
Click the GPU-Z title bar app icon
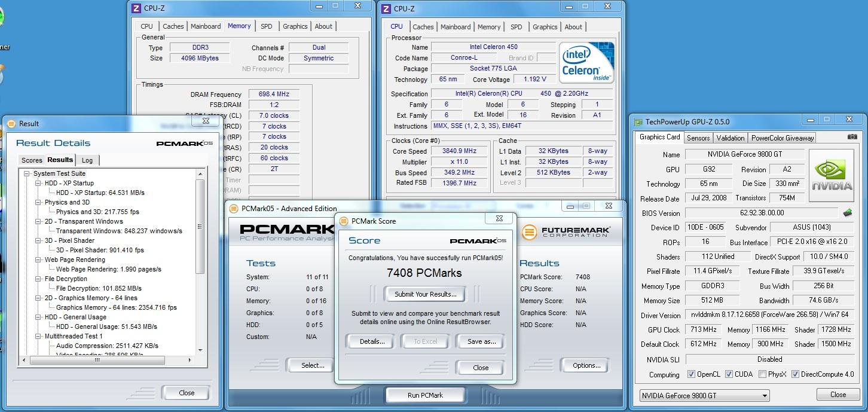coord(638,122)
